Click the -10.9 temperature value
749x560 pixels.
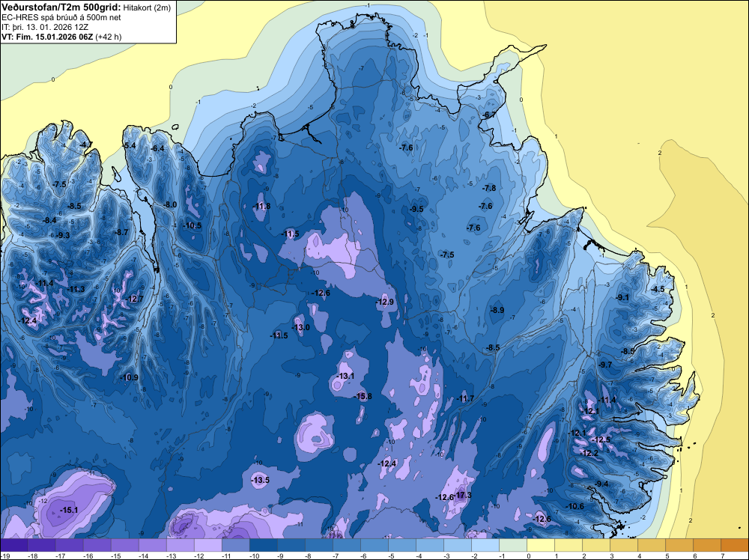coord(130,377)
